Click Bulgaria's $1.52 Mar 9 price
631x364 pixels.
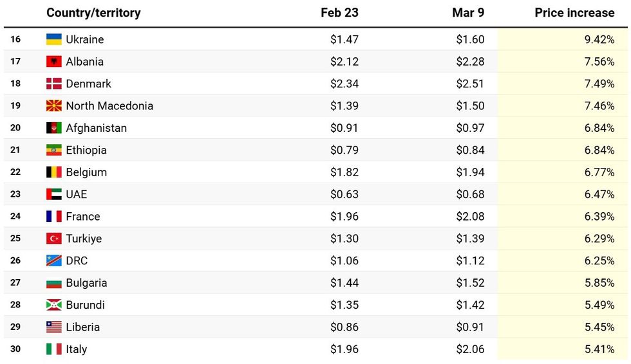coord(470,283)
